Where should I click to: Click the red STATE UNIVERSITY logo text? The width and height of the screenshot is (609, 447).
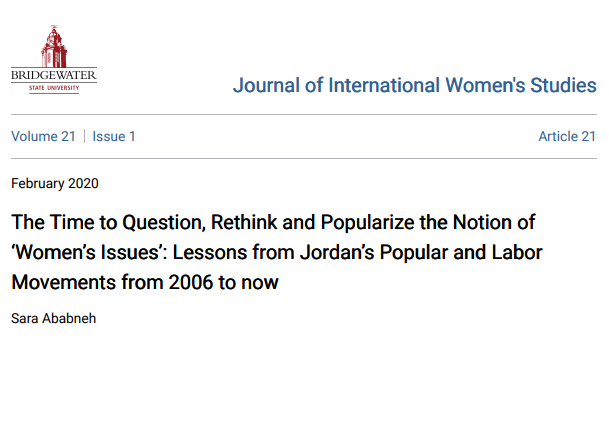54,88
